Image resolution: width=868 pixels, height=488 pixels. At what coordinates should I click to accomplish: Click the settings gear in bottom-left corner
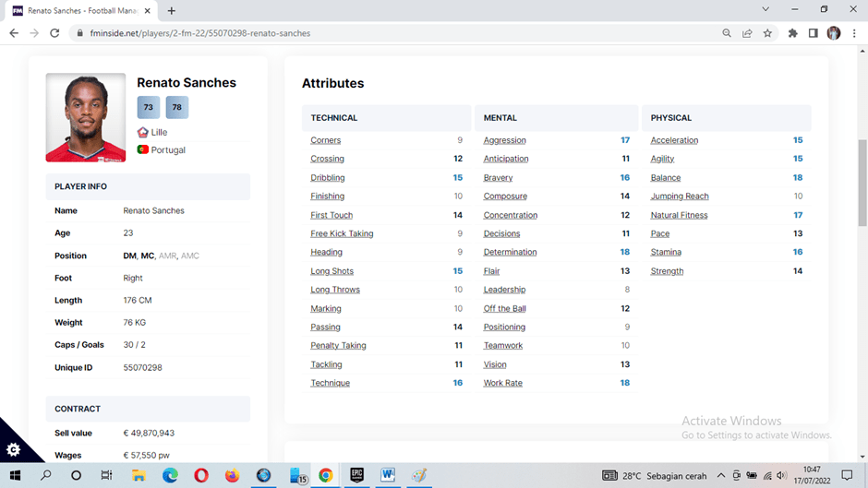coord(13,449)
